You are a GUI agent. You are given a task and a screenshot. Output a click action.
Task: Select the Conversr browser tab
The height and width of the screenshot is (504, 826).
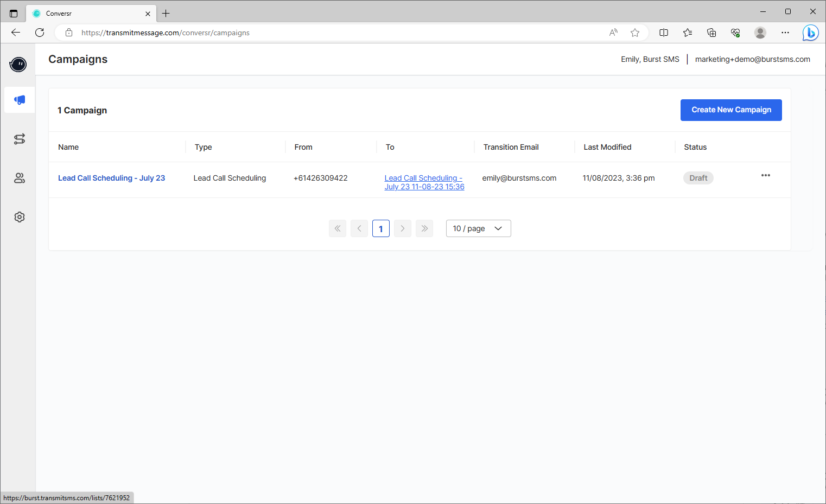coord(91,14)
